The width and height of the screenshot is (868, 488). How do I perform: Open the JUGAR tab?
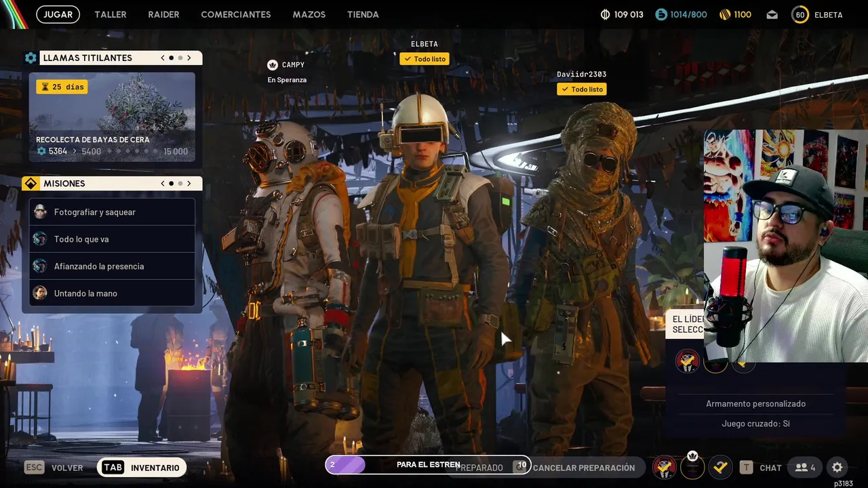click(58, 14)
